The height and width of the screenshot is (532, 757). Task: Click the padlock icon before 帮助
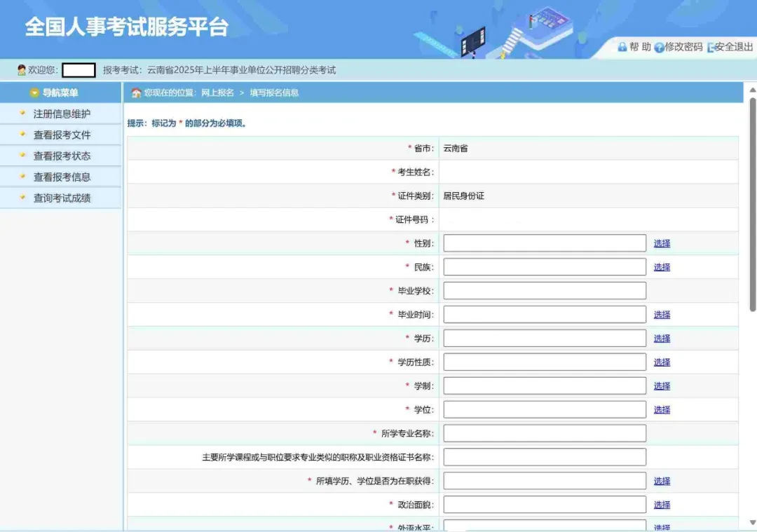pos(623,47)
